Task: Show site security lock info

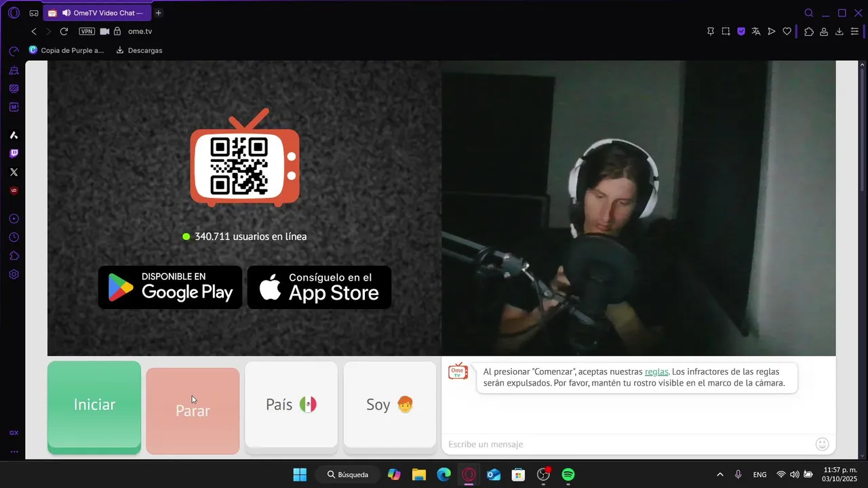Action: pos(117,31)
